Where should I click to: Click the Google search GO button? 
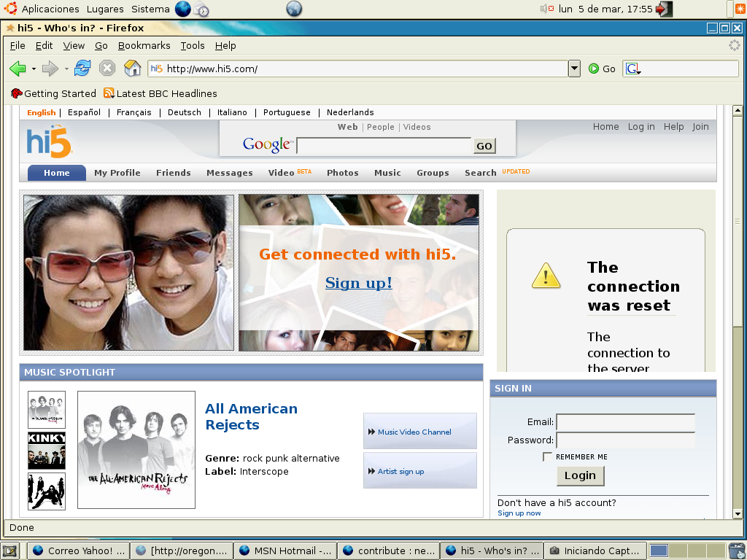point(484,146)
